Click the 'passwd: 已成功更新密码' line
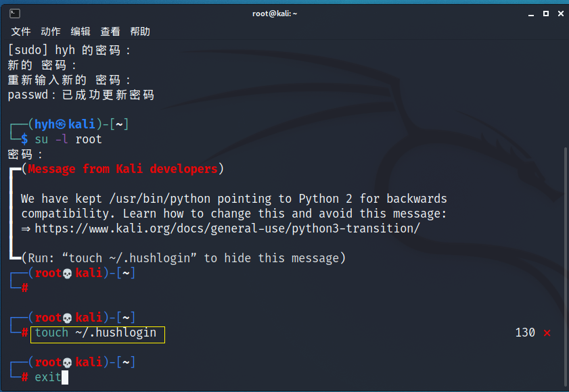This screenshot has height=392, width=569. point(81,95)
